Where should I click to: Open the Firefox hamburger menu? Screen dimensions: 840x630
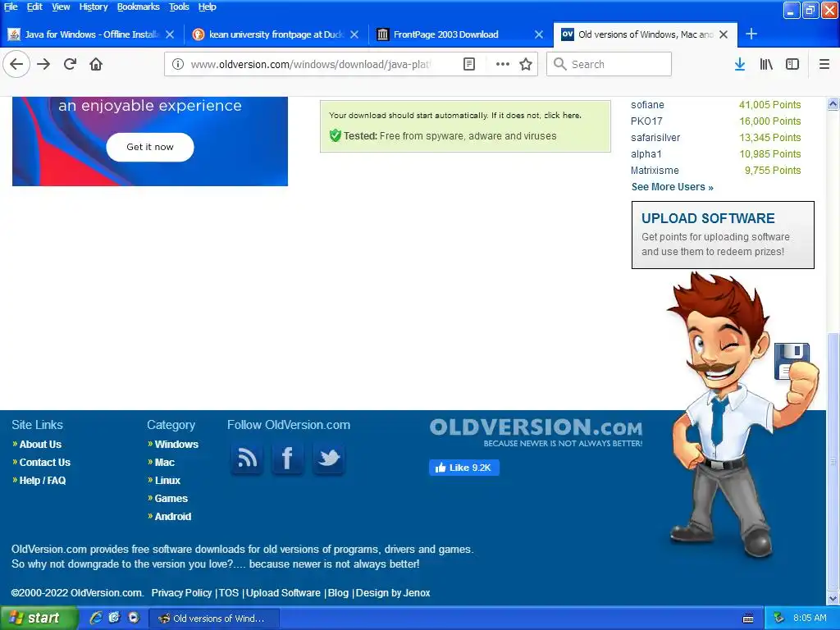coord(824,64)
